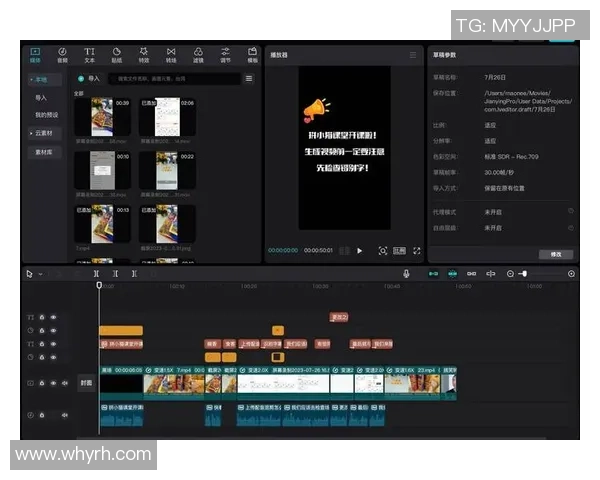Click the fullscreen icon in the player
The image size is (600, 480).
(x=417, y=250)
